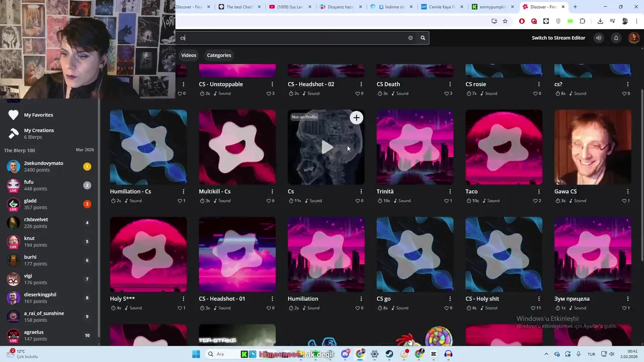Open the Windows Start menu
644x362 pixels.
[x=196, y=354]
